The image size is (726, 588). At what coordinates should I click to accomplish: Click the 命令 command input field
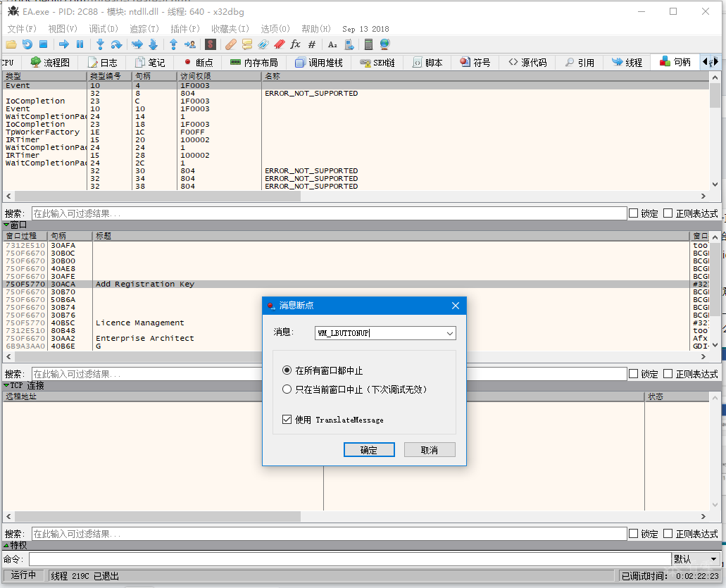pyautogui.click(x=350, y=559)
